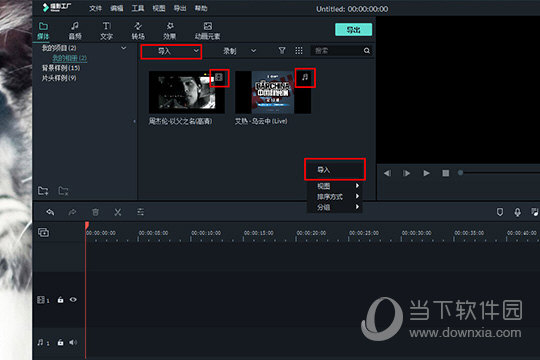Click the grid view icon
This screenshot has height=360, width=540.
(299, 51)
